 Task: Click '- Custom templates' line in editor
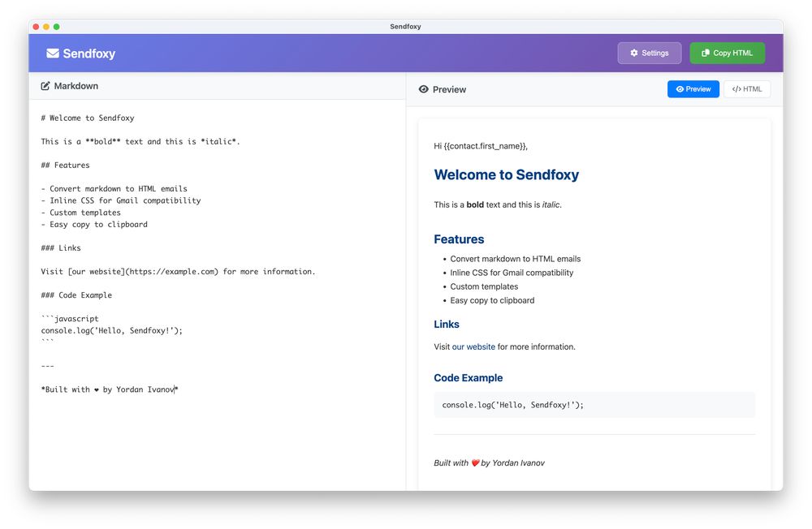click(x=80, y=213)
